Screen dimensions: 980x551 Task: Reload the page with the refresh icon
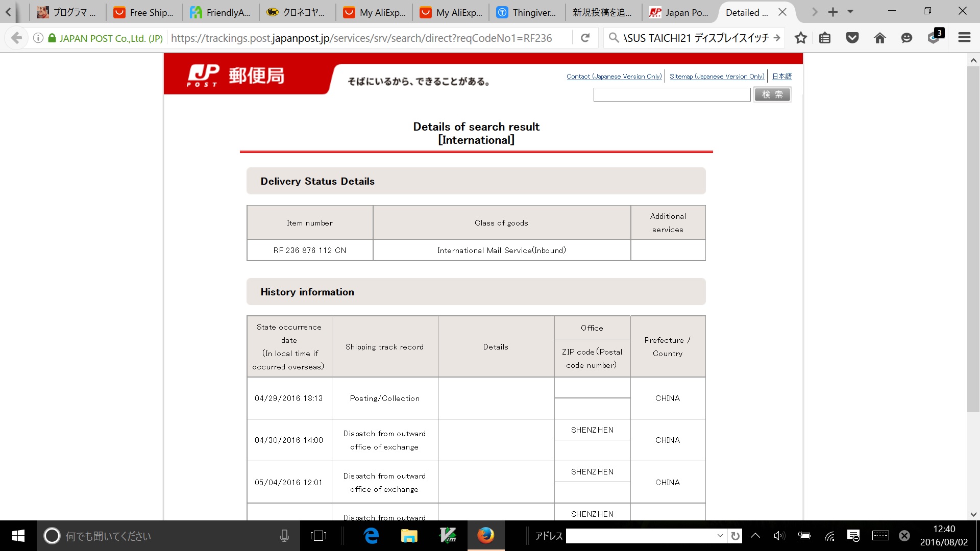[x=585, y=38]
